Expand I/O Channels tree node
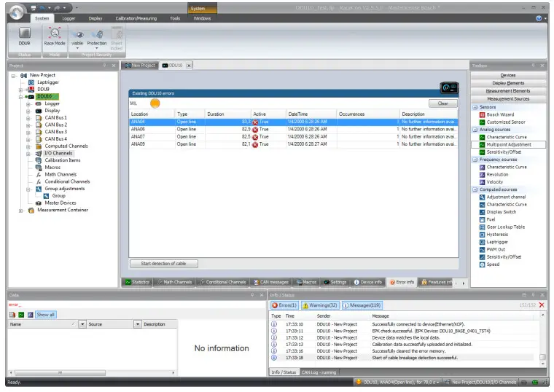 coord(28,154)
